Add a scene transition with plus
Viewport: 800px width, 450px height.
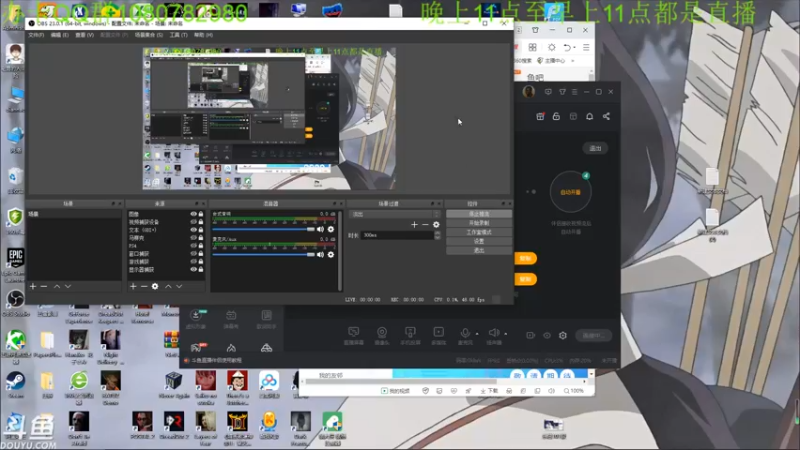click(x=414, y=224)
